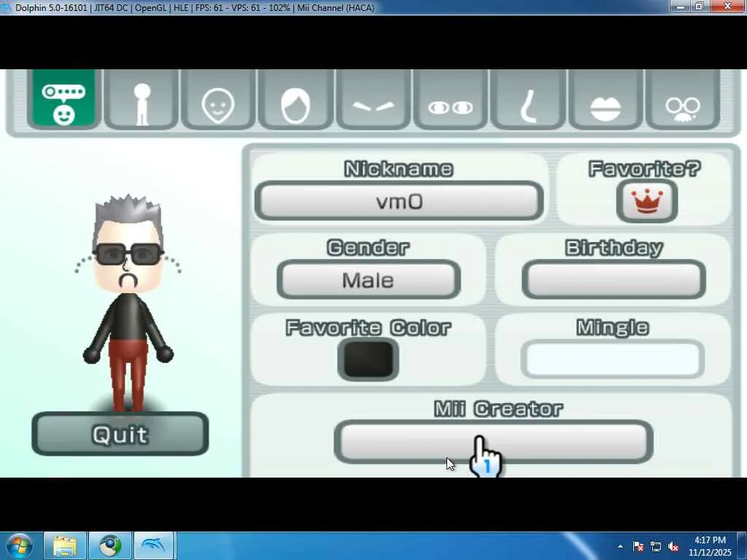This screenshot has height=560, width=747.
Task: Click the Dolphin icon in the title bar
Action: (6, 7)
